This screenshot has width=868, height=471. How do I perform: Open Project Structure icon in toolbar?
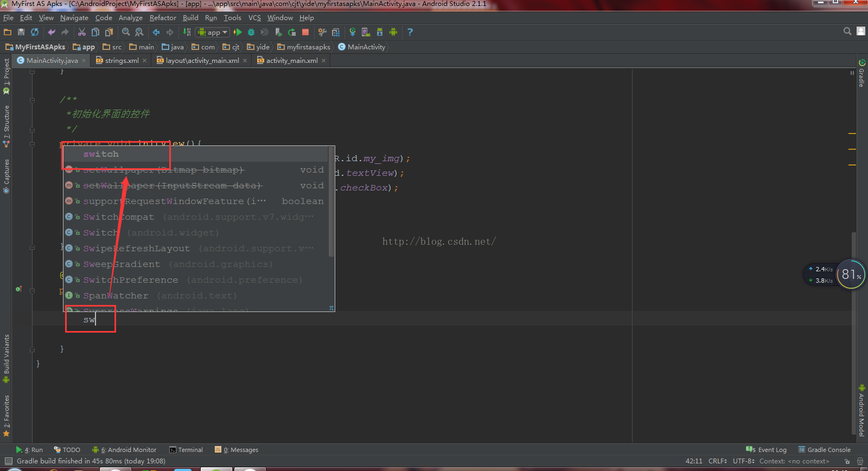point(336,32)
